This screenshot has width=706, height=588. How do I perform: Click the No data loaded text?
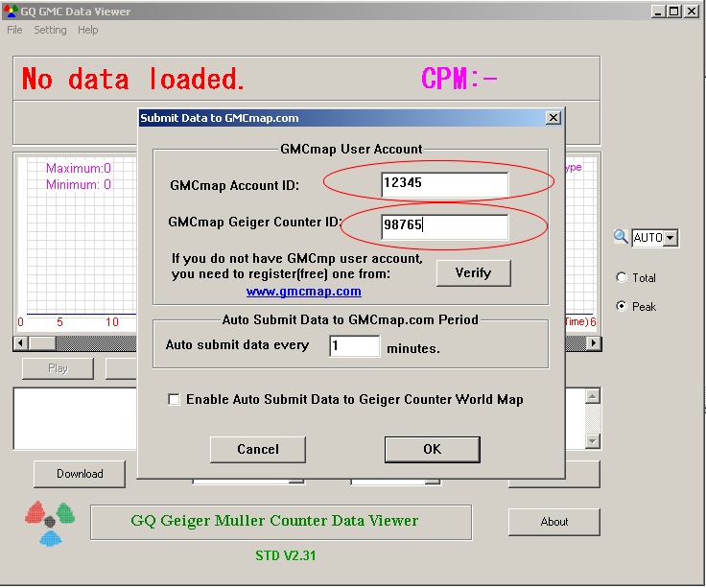(133, 79)
